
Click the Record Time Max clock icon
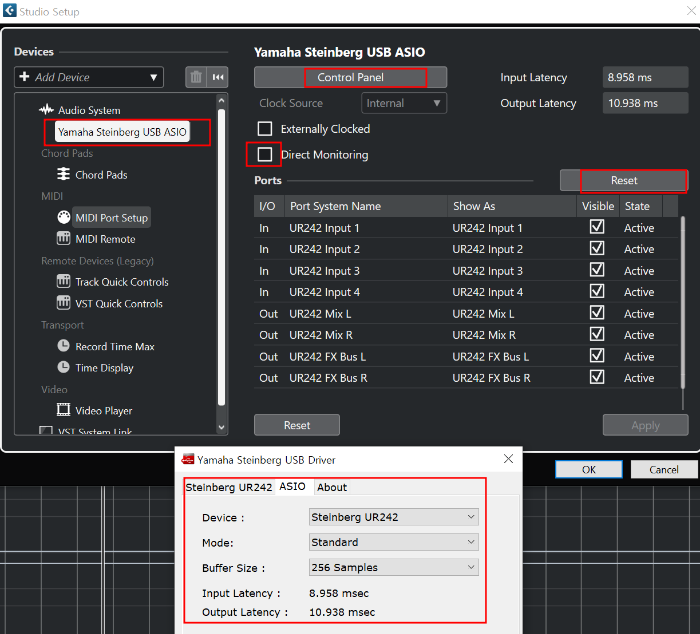(x=63, y=346)
